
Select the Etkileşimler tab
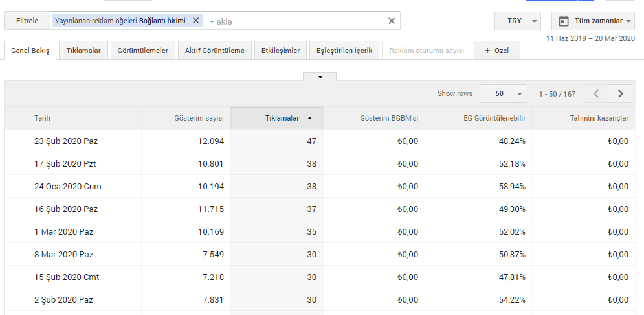[280, 51]
